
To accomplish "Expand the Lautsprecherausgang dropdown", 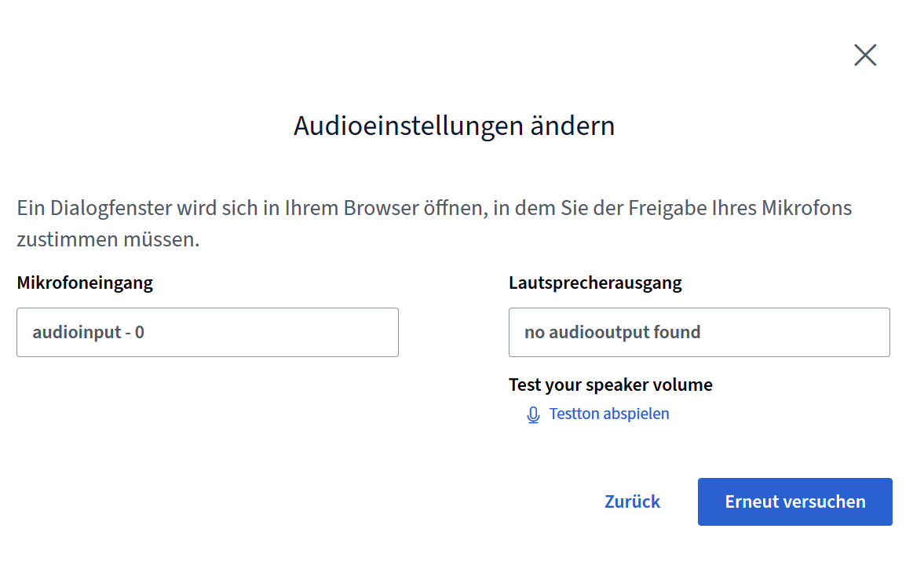I will pos(699,333).
